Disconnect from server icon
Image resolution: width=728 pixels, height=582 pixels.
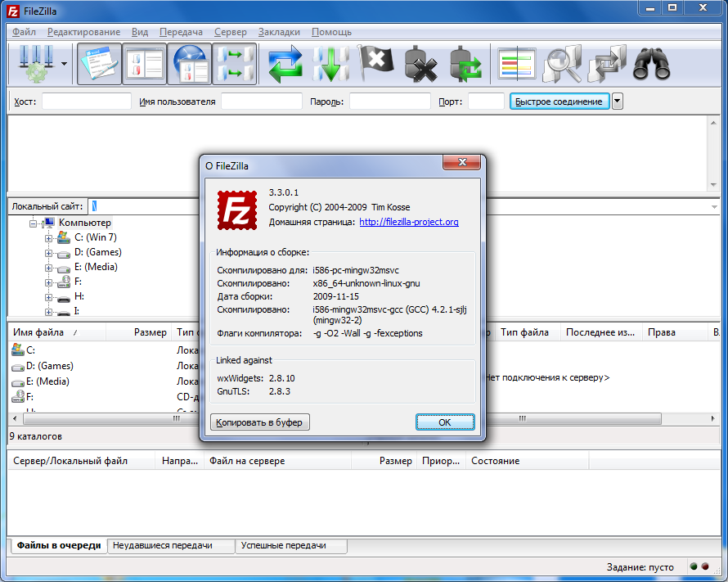click(420, 64)
